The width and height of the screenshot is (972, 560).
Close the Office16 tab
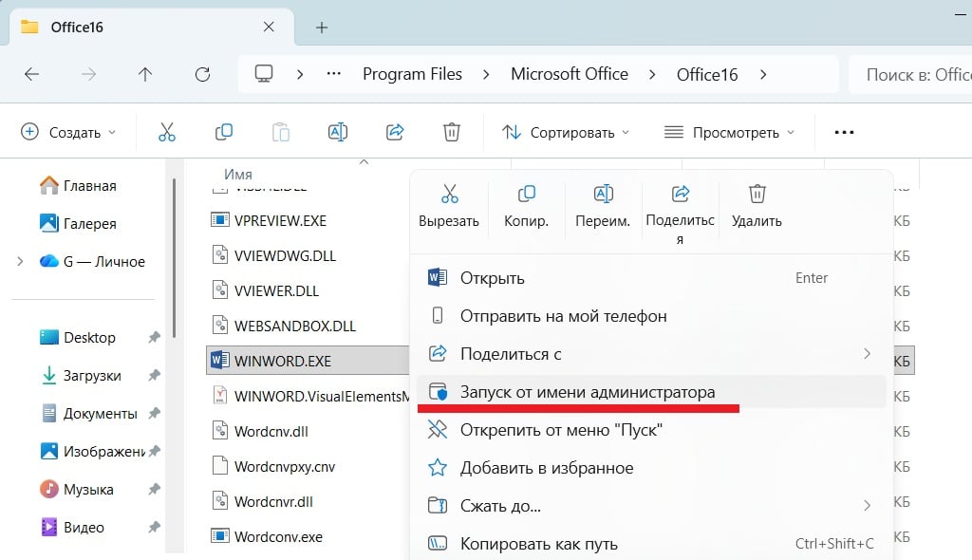[269, 27]
